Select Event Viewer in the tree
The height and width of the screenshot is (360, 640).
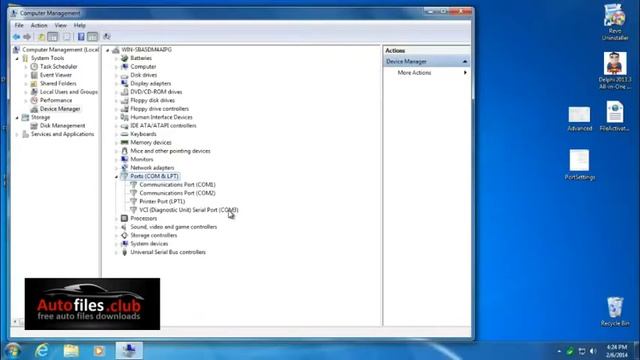(x=56, y=75)
